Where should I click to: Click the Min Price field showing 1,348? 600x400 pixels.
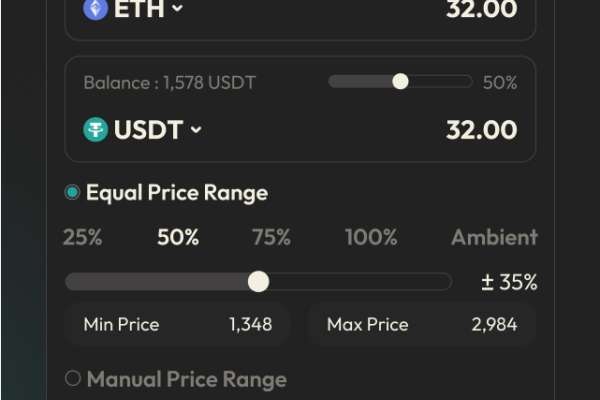(x=178, y=325)
